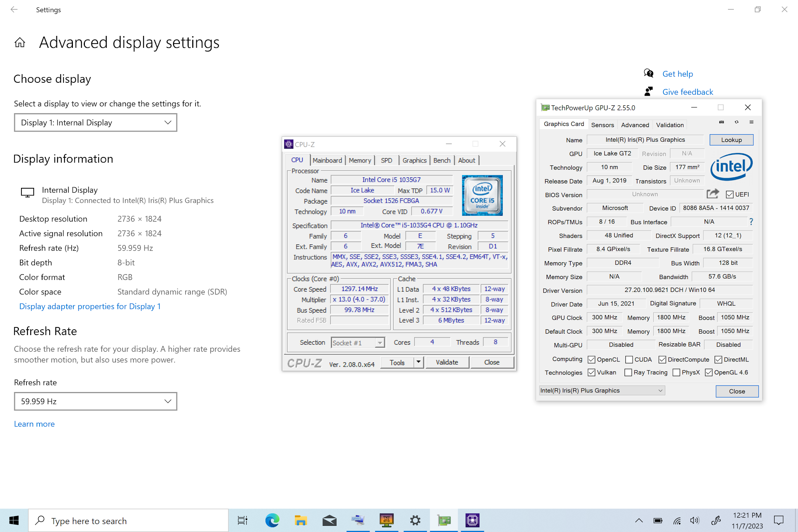Open the Mail app from the taskbar
This screenshot has height=532, width=798.
[329, 520]
